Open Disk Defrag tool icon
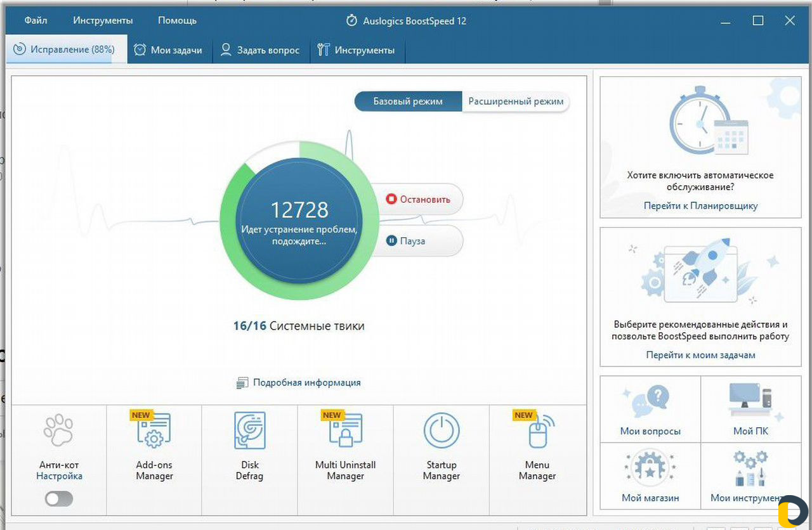 click(249, 431)
